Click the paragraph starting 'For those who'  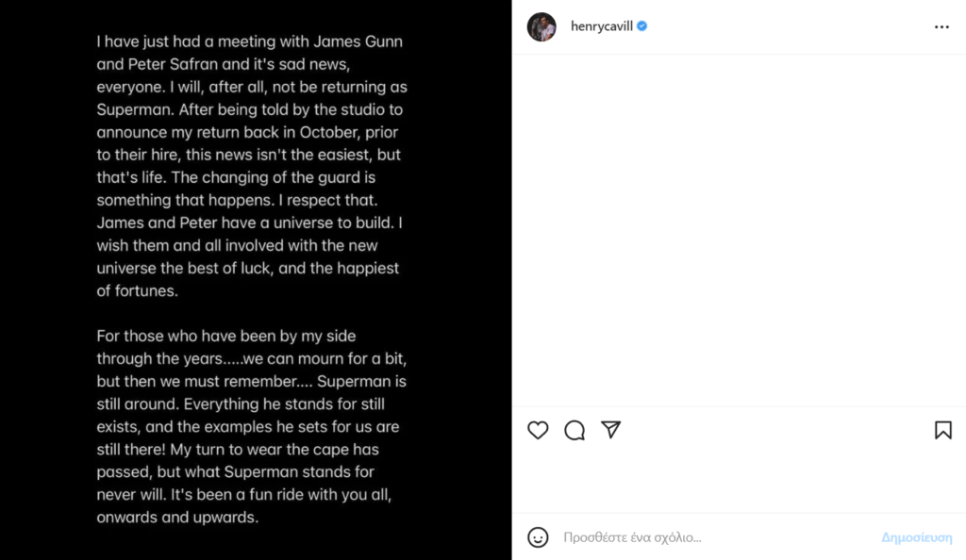point(251,426)
